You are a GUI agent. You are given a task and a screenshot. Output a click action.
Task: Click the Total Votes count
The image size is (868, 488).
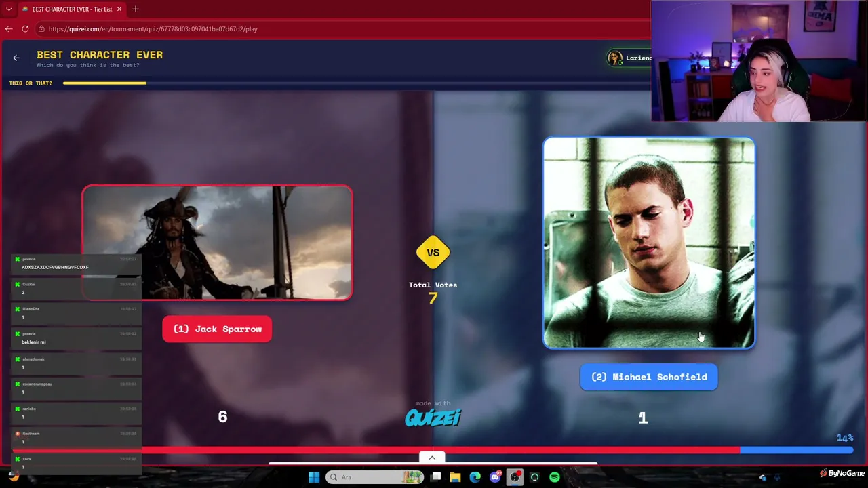click(433, 298)
